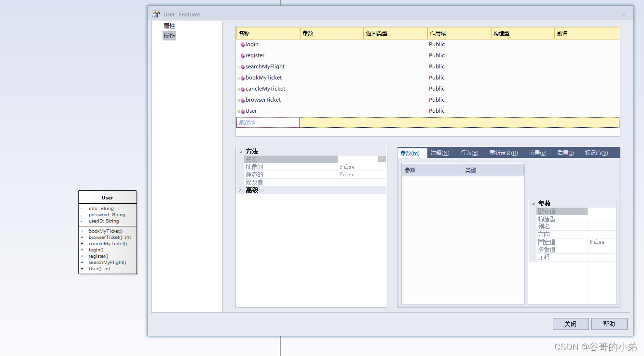
Task: Switch to the 后置(t) tab
Action: 565,153
